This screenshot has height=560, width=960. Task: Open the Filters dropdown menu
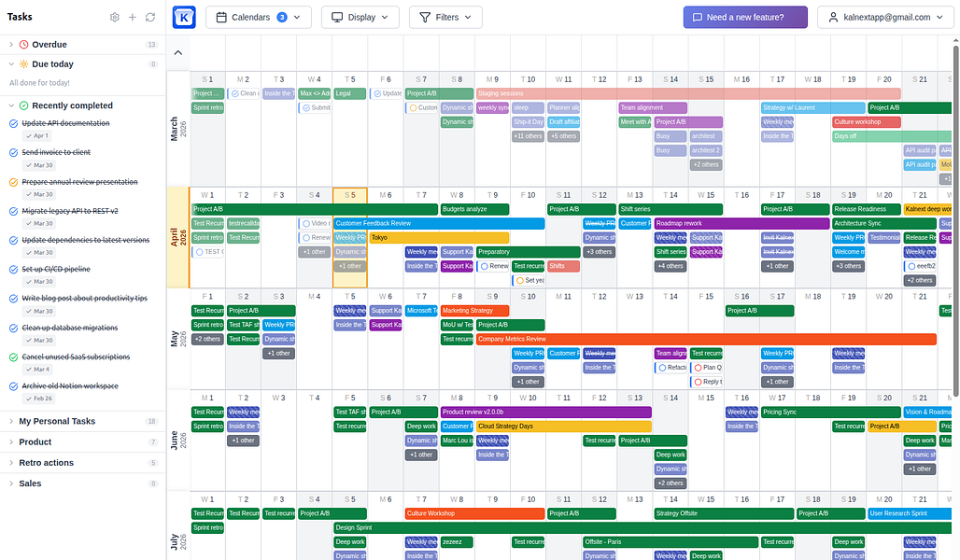click(x=445, y=17)
